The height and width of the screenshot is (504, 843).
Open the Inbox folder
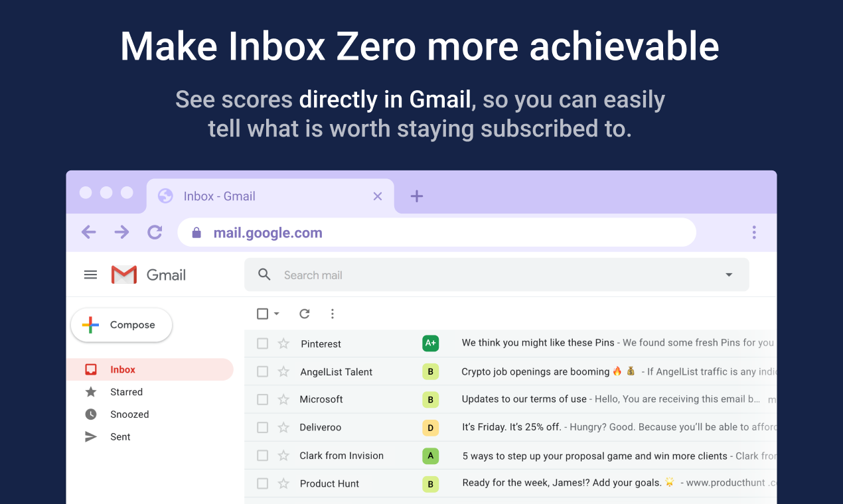pyautogui.click(x=150, y=369)
